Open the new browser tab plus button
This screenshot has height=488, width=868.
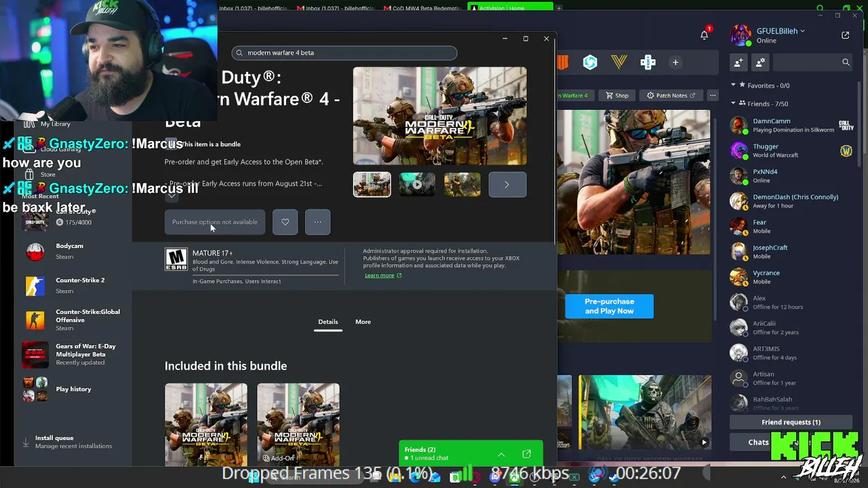(x=559, y=8)
